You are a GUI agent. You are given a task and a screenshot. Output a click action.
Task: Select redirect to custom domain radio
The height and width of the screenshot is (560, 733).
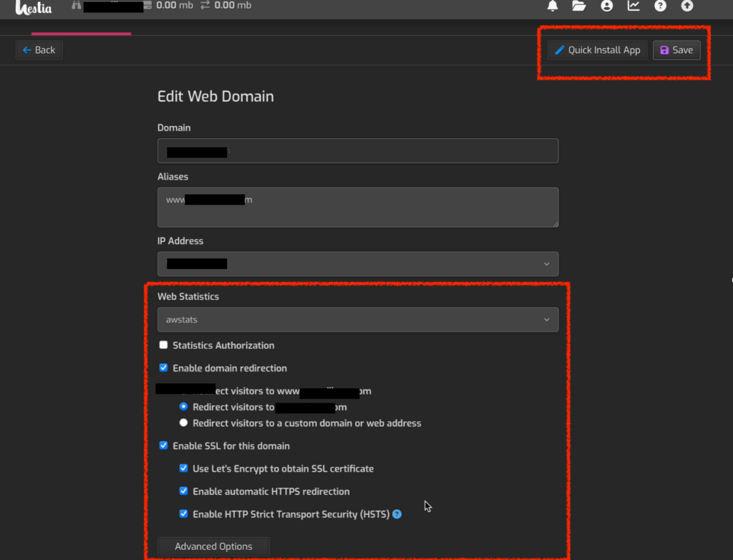click(x=184, y=423)
